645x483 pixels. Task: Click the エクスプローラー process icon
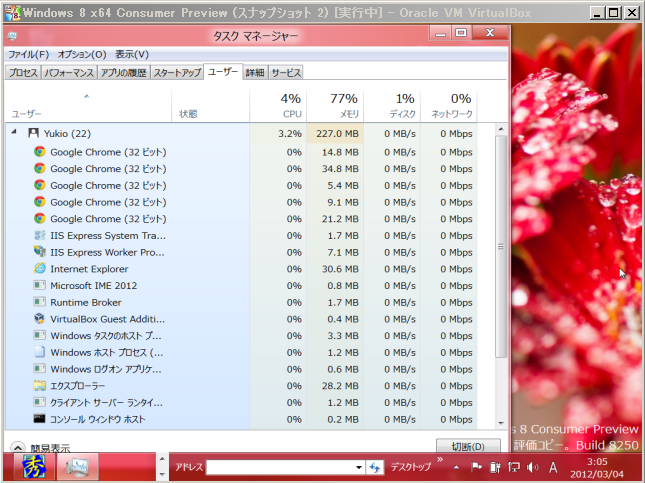point(39,386)
